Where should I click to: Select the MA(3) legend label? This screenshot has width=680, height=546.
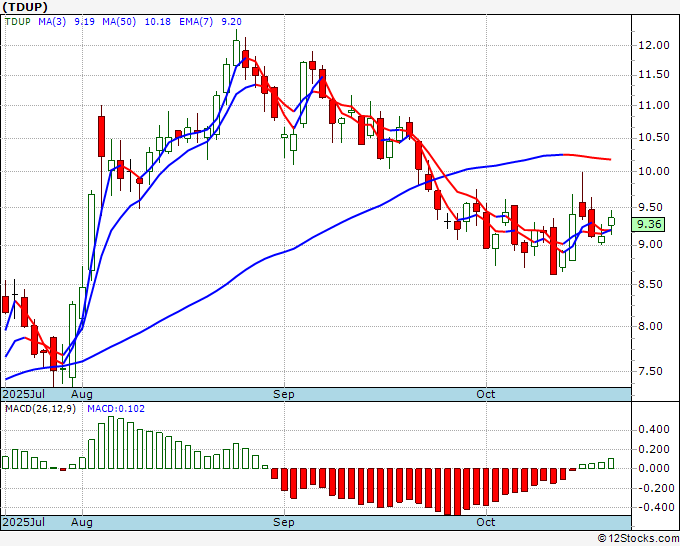point(52,22)
